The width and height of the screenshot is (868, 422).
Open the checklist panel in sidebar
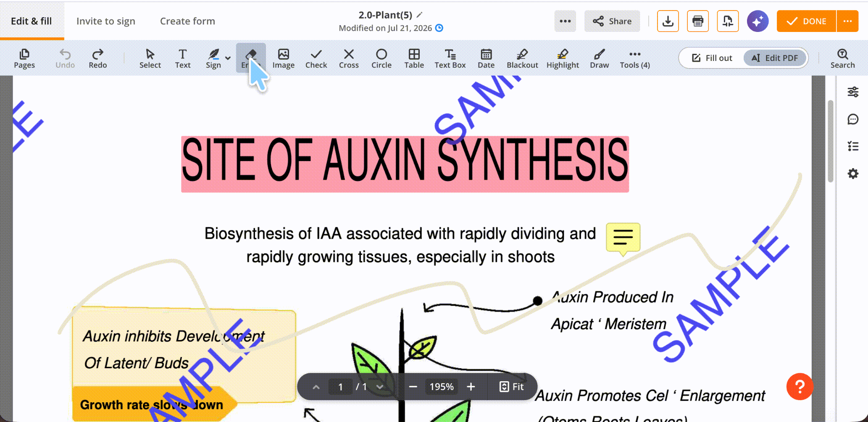tap(853, 146)
